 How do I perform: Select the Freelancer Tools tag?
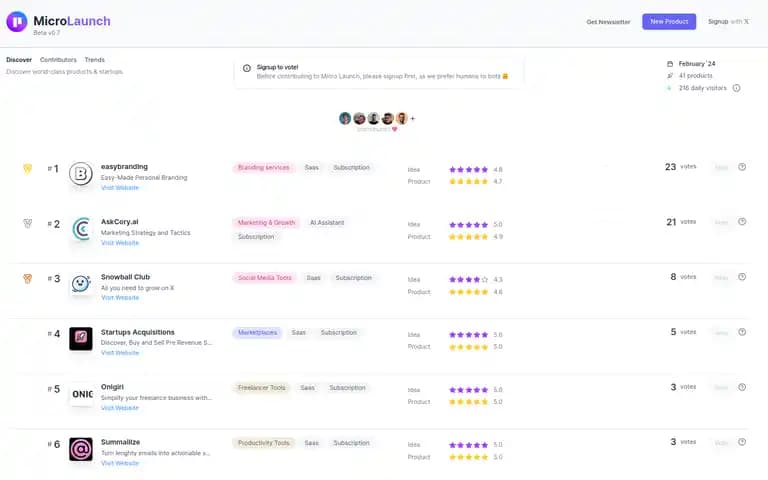[262, 388]
